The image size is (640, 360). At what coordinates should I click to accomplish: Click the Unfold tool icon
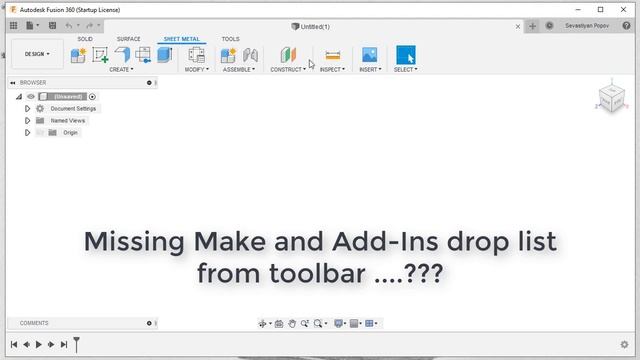pos(143,55)
